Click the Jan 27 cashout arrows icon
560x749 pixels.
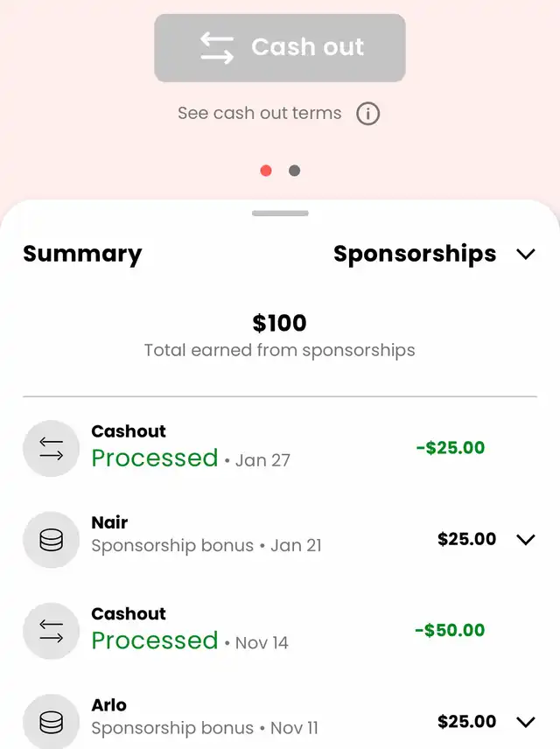pos(51,449)
